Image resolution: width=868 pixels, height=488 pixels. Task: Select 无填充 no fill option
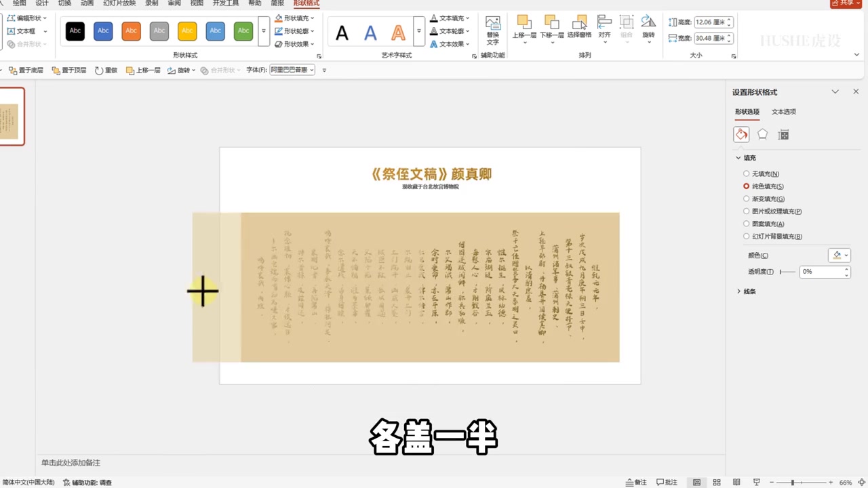coord(762,174)
